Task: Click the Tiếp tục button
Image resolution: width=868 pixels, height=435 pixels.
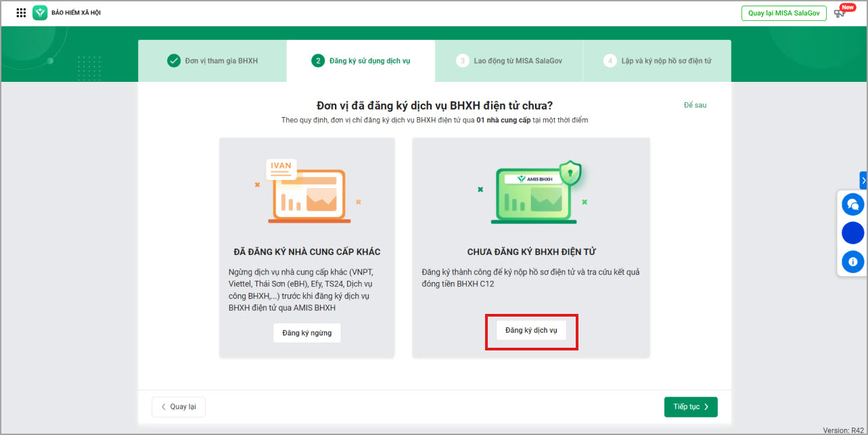Action: coord(690,407)
